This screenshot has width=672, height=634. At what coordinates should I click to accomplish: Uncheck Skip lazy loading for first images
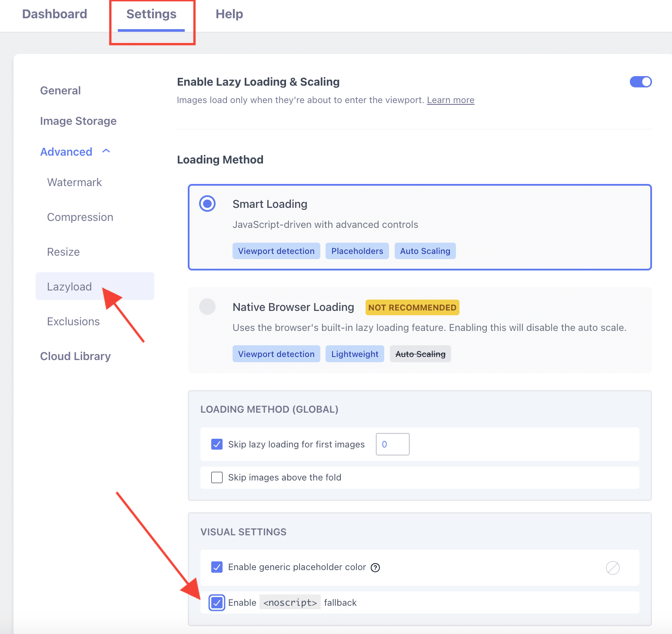click(x=217, y=444)
